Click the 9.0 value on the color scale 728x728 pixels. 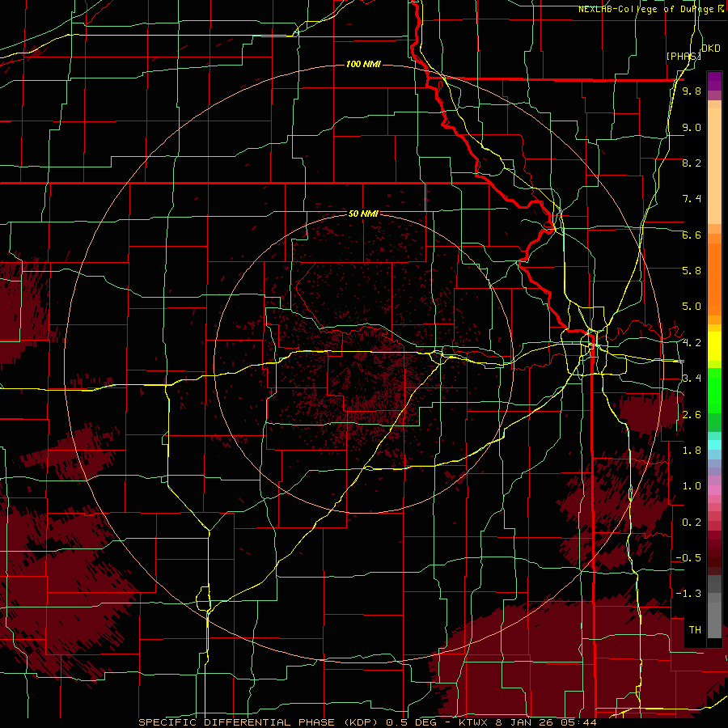point(692,127)
